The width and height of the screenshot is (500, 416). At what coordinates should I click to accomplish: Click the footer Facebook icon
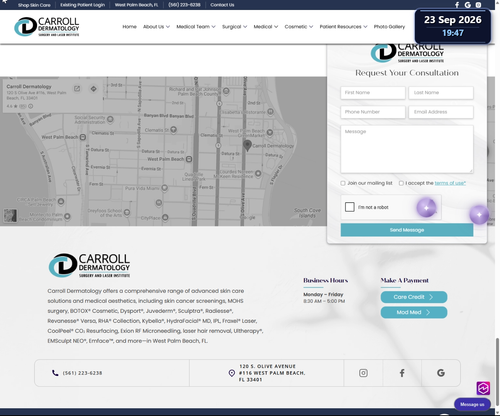point(402,373)
